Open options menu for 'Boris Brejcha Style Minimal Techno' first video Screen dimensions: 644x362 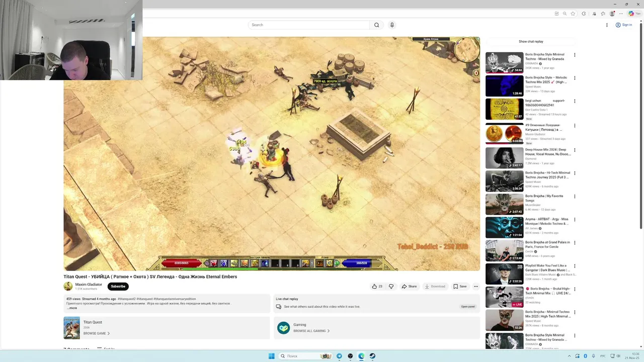point(575,55)
